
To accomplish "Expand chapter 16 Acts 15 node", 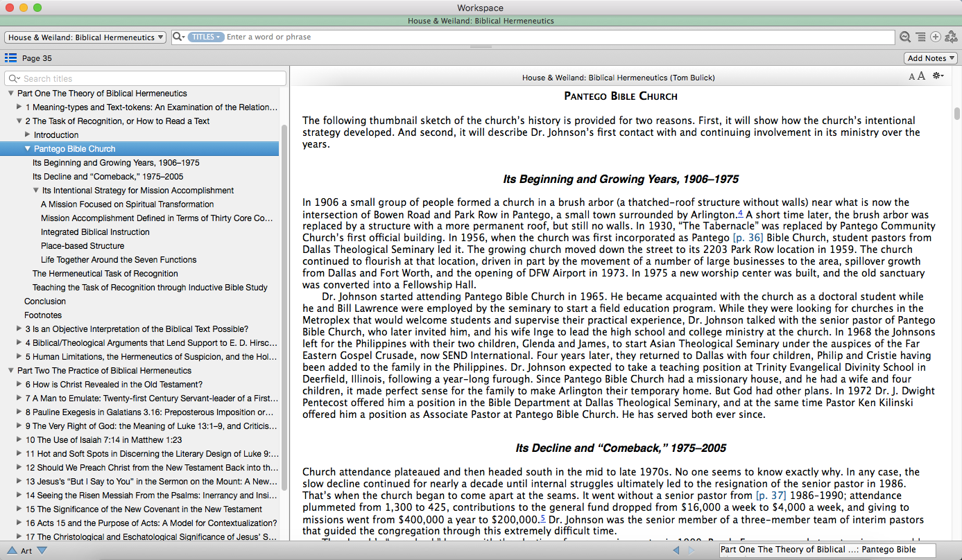I will click(x=19, y=523).
